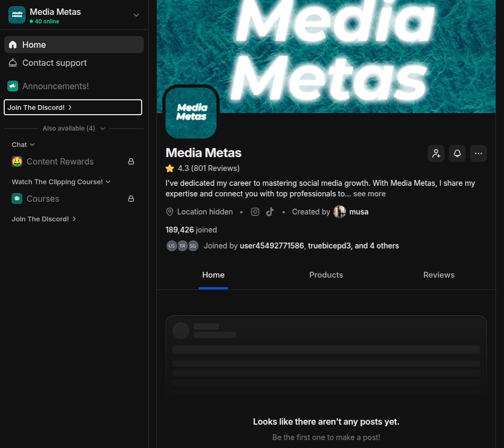Click the Media Metas cover banner
The height and width of the screenshot is (448, 504).
[x=326, y=56]
